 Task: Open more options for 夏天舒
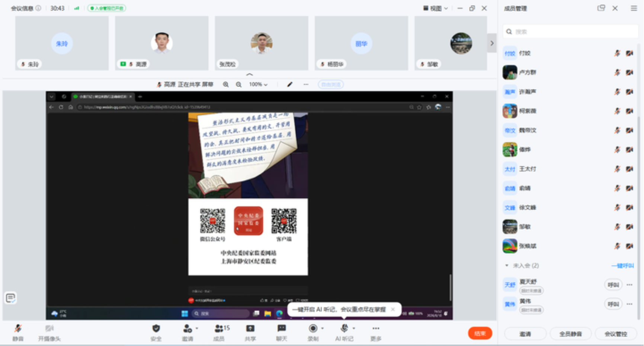coord(629,285)
